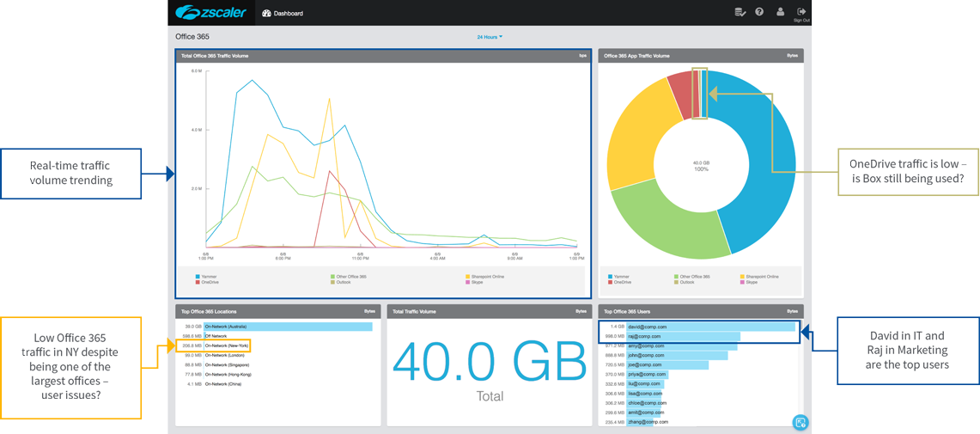The image size is (980, 434).
Task: Click the large 40.0 GB total value
Action: (x=490, y=362)
